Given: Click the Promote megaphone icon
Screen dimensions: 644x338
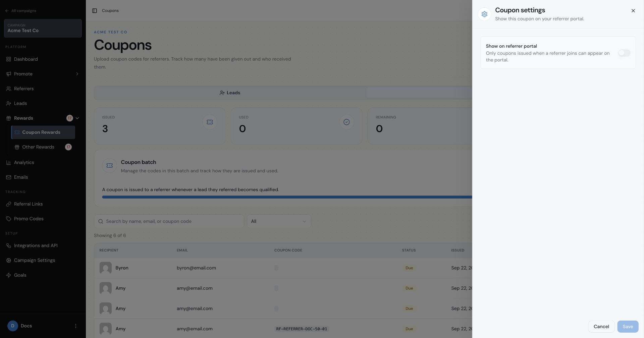Looking at the screenshot, I should (9, 74).
